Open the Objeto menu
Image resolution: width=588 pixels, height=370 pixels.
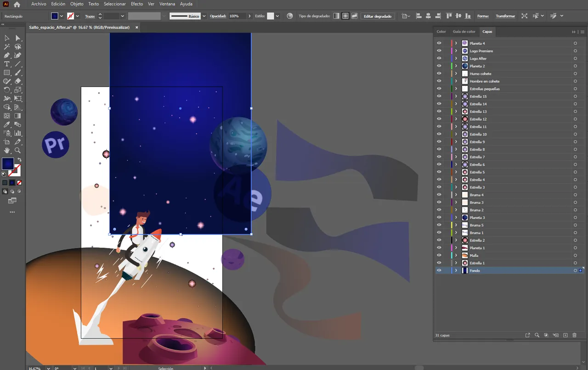pos(77,4)
